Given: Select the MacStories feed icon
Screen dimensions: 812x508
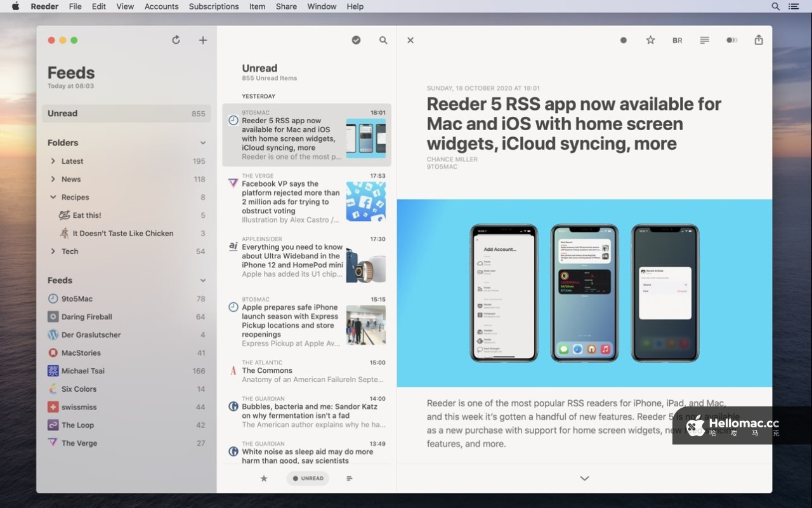Looking at the screenshot, I should (53, 353).
